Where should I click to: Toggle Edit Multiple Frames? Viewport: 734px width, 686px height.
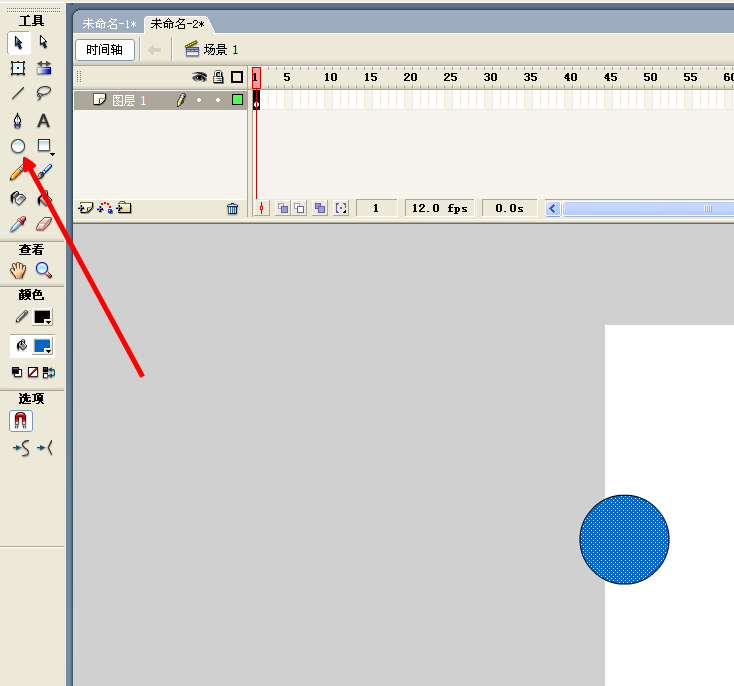pos(320,208)
